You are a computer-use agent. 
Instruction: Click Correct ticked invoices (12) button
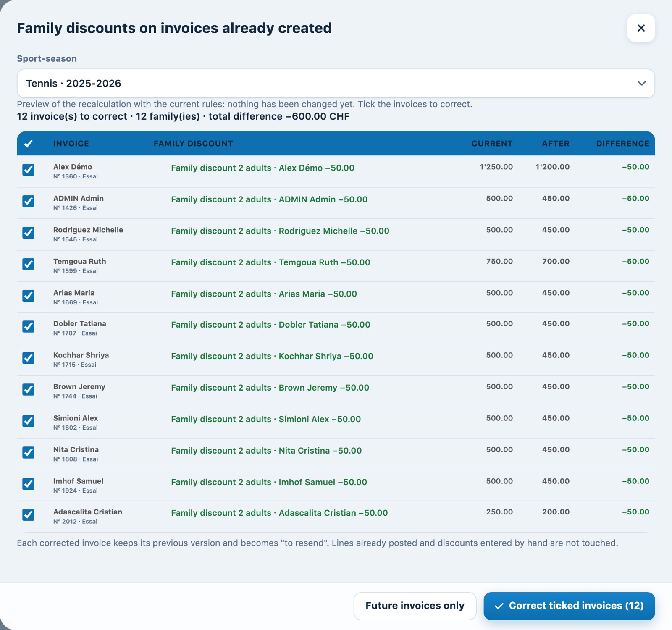point(569,606)
